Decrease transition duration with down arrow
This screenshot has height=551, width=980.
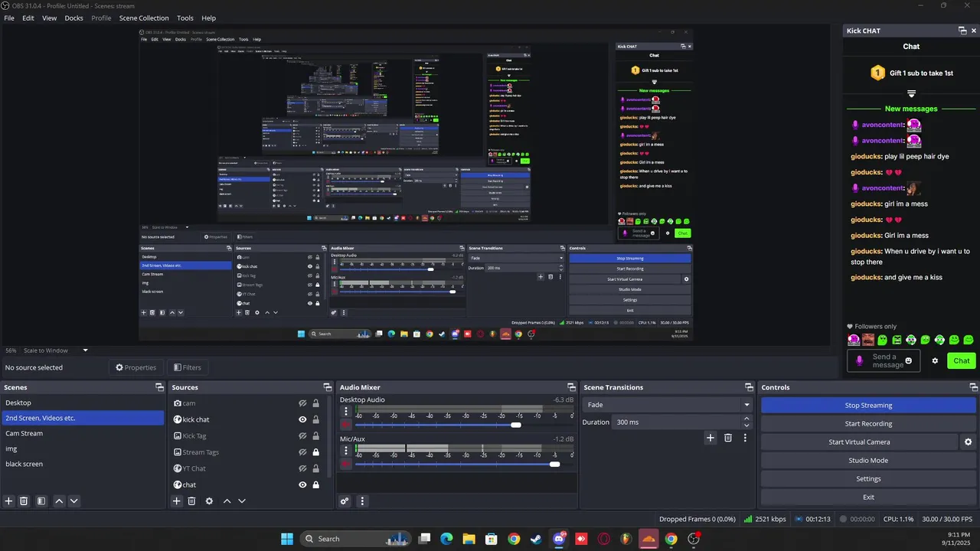click(746, 425)
